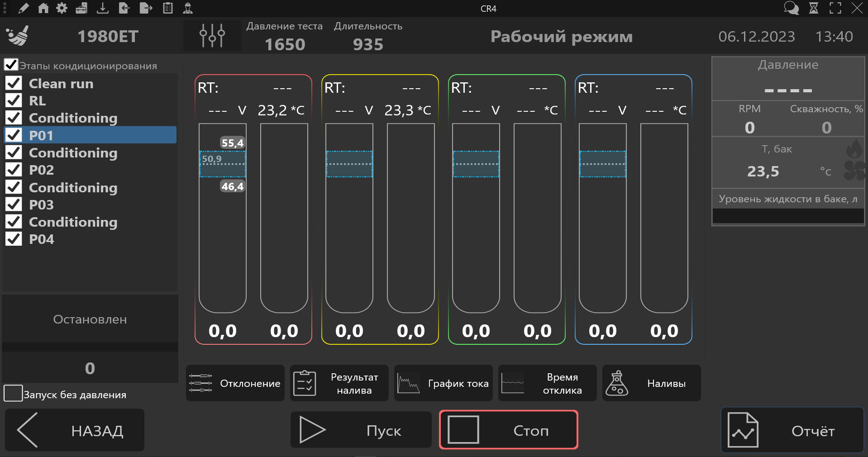
Task: Enable Запуск без давления checkbox
Action: coord(13,393)
